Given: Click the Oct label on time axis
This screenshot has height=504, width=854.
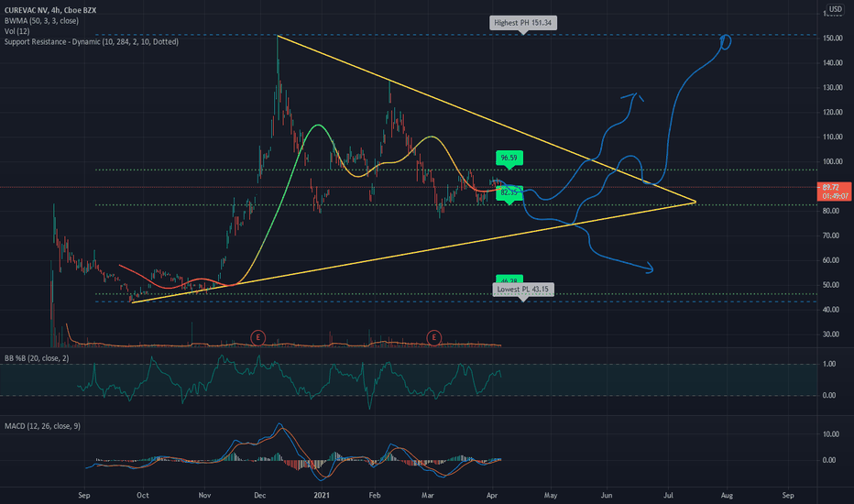Looking at the screenshot, I should [x=143, y=495].
